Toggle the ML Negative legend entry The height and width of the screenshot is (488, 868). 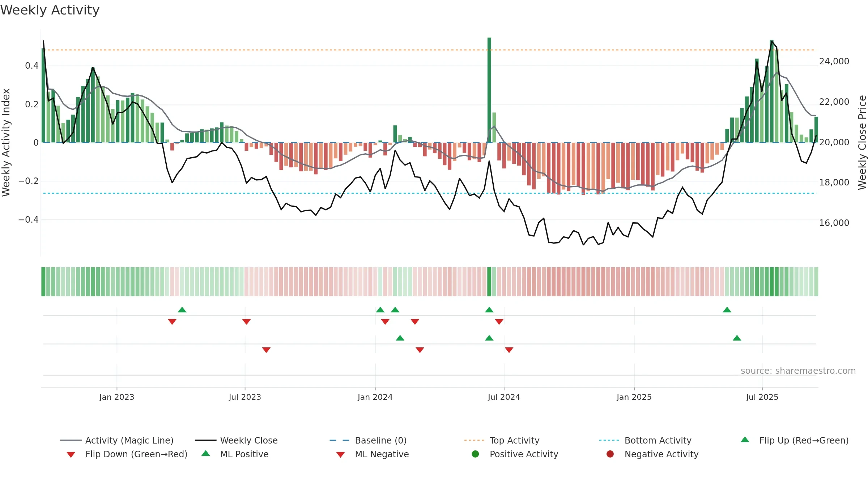[373, 454]
